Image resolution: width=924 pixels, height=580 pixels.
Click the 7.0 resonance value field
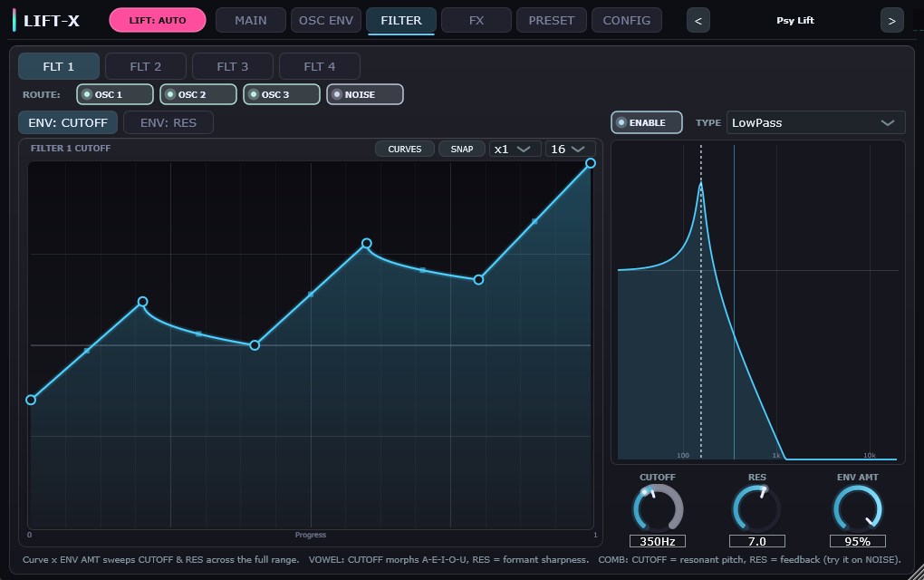click(x=757, y=541)
